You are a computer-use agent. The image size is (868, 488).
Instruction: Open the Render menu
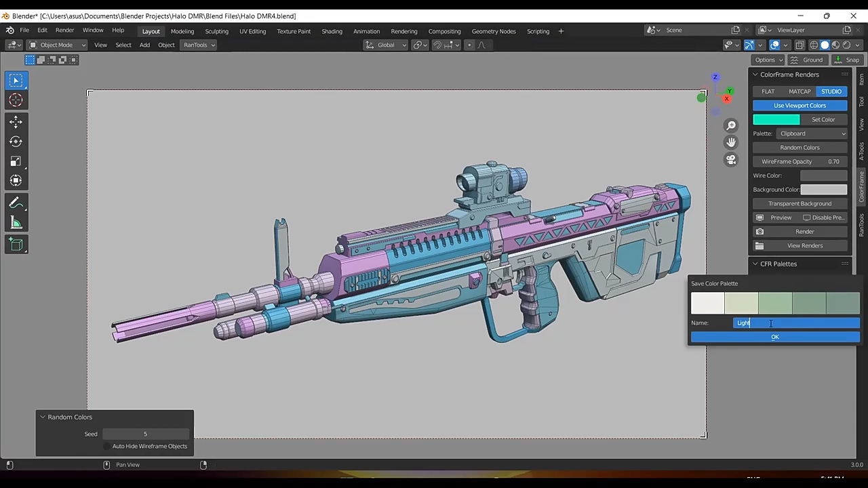[64, 30]
